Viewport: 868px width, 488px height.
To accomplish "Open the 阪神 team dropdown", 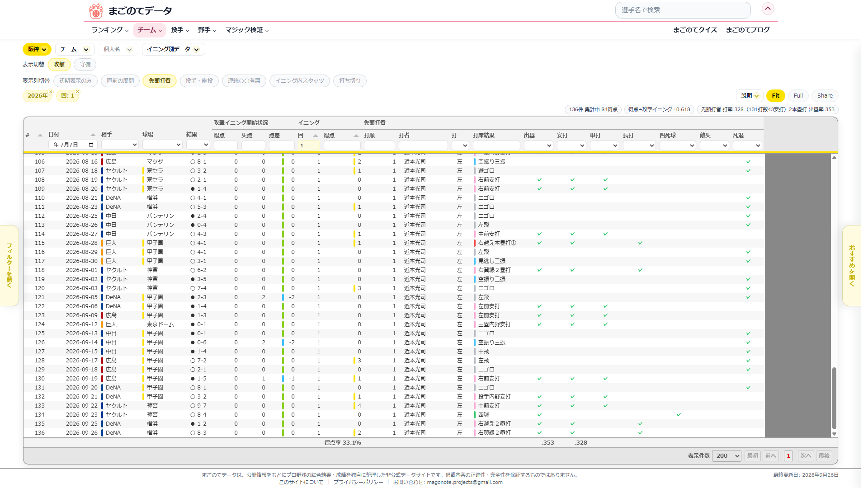I will point(37,49).
